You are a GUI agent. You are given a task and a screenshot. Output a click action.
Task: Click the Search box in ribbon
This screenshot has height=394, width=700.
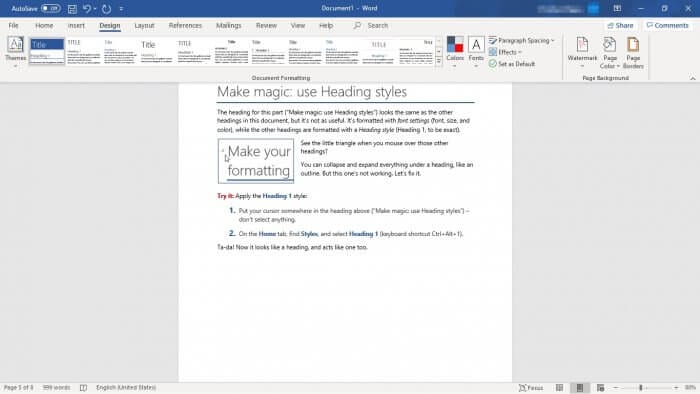click(x=371, y=25)
